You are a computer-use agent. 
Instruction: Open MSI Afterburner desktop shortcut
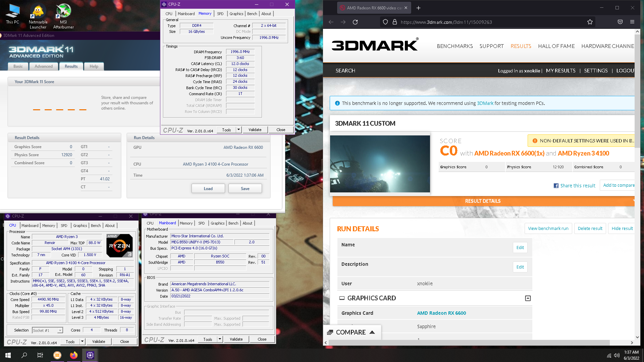pyautogui.click(x=63, y=16)
